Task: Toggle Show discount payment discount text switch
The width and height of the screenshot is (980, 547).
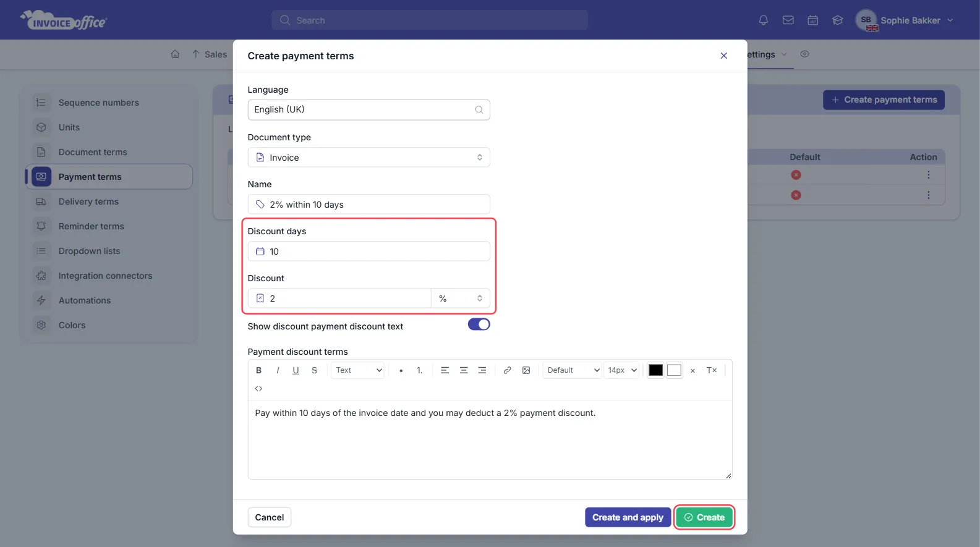Action: pos(479,324)
